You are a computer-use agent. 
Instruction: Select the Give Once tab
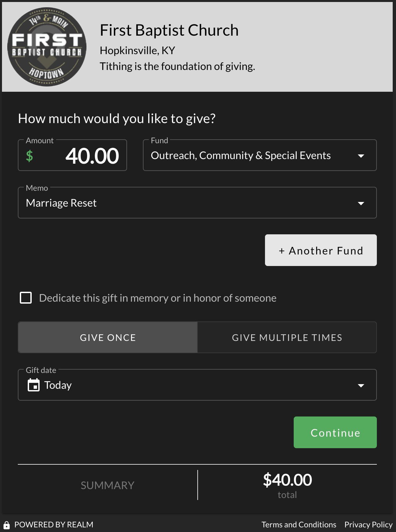pos(108,338)
